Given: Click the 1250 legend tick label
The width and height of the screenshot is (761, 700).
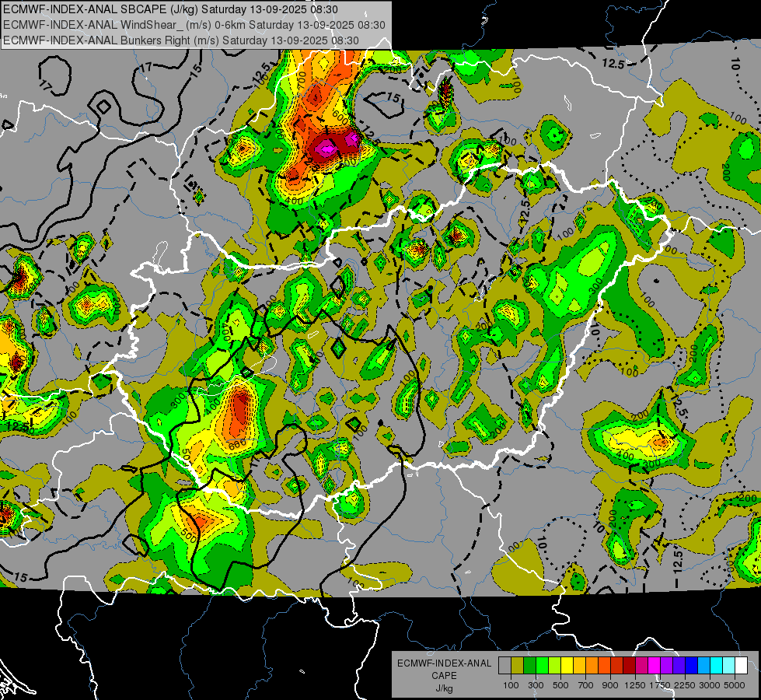Looking at the screenshot, I should 635,685.
